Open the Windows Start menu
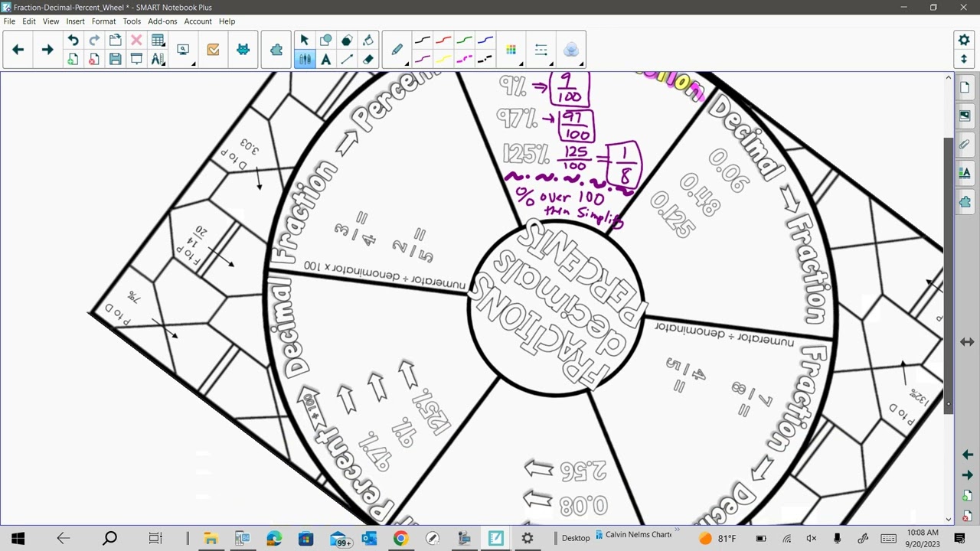Viewport: 980px width, 551px height. pyautogui.click(x=18, y=538)
